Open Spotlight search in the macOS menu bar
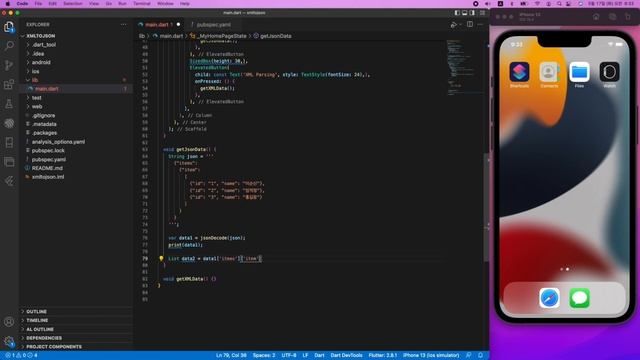640x360 pixels. coord(559,3)
